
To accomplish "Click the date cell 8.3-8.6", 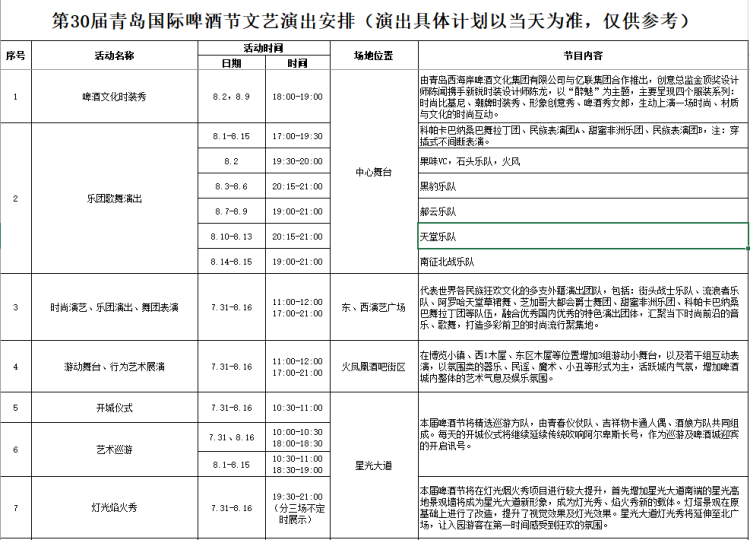I will [232, 187].
